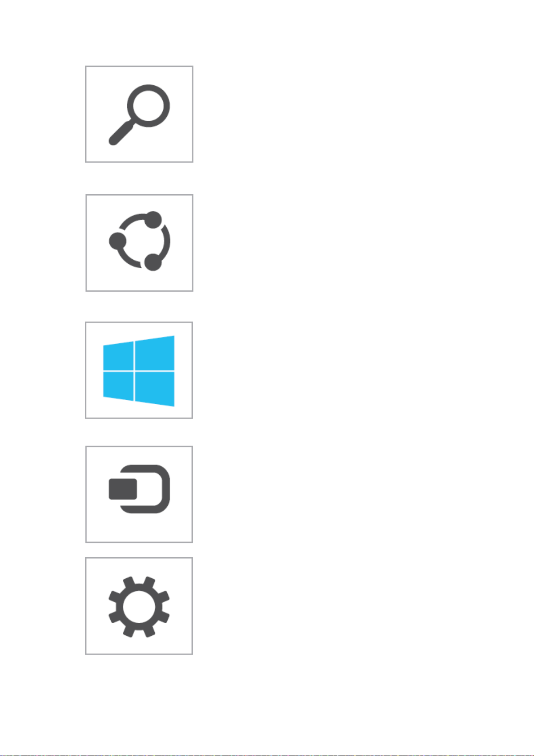Select the search magnifier tile
The width and height of the screenshot is (534, 756).
[x=139, y=114]
